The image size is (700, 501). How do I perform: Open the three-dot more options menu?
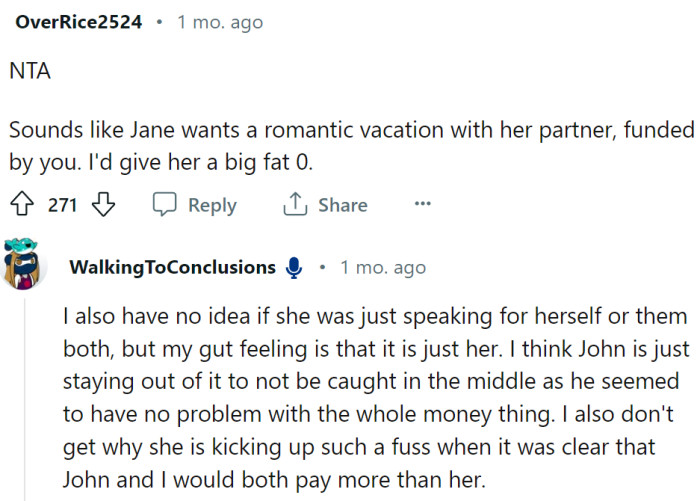[x=422, y=204]
